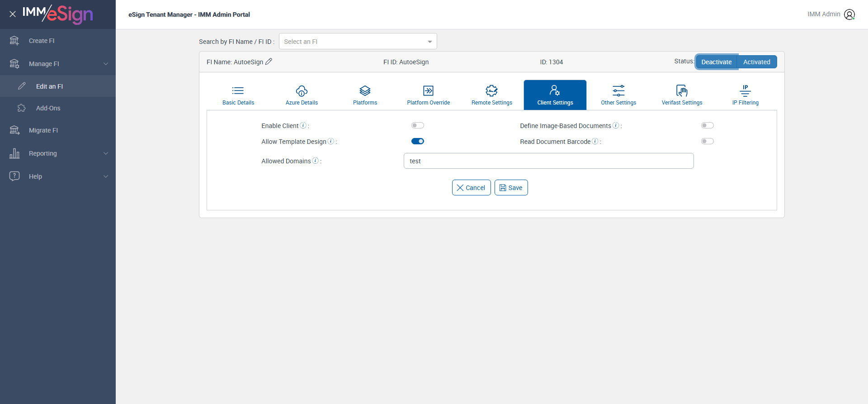Go to the Verifast Settings tab
This screenshot has height=404, width=868.
point(682,95)
